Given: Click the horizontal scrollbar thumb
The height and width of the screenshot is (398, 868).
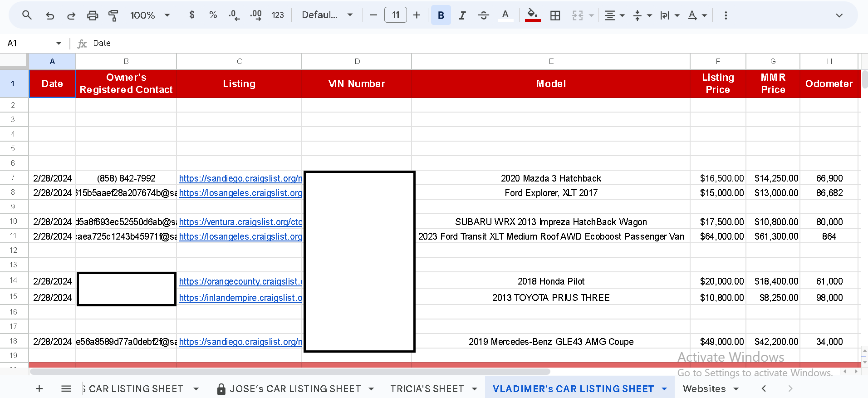Looking at the screenshot, I should click(x=290, y=372).
